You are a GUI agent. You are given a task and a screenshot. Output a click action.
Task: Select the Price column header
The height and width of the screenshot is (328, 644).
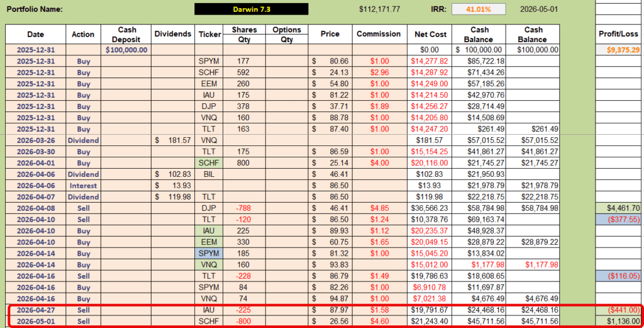pyautogui.click(x=330, y=34)
